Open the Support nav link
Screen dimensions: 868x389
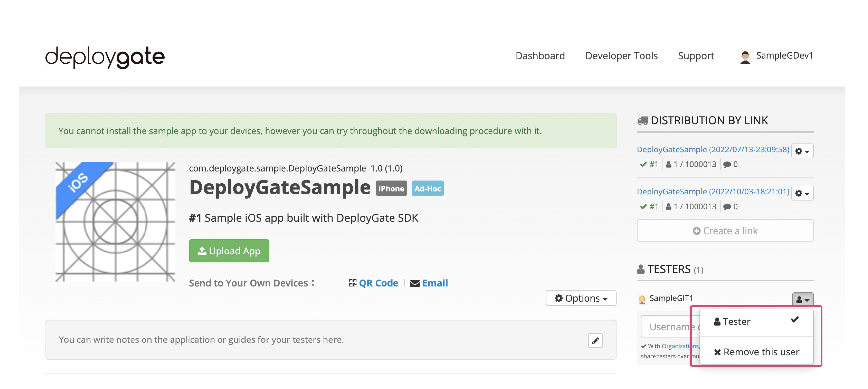click(x=696, y=56)
